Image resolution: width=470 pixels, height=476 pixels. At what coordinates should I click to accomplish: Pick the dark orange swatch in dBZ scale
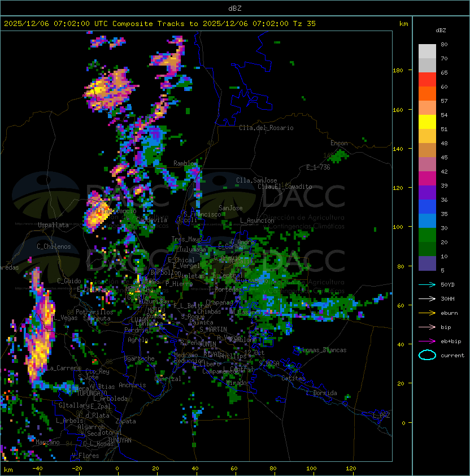click(427, 94)
